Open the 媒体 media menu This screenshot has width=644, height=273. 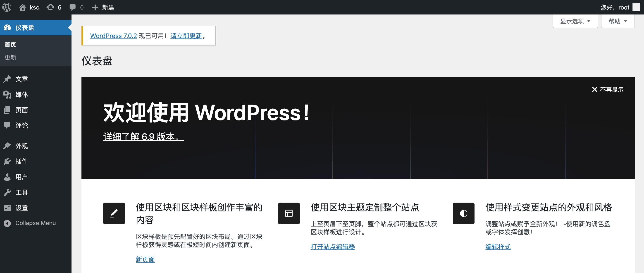coord(36,94)
